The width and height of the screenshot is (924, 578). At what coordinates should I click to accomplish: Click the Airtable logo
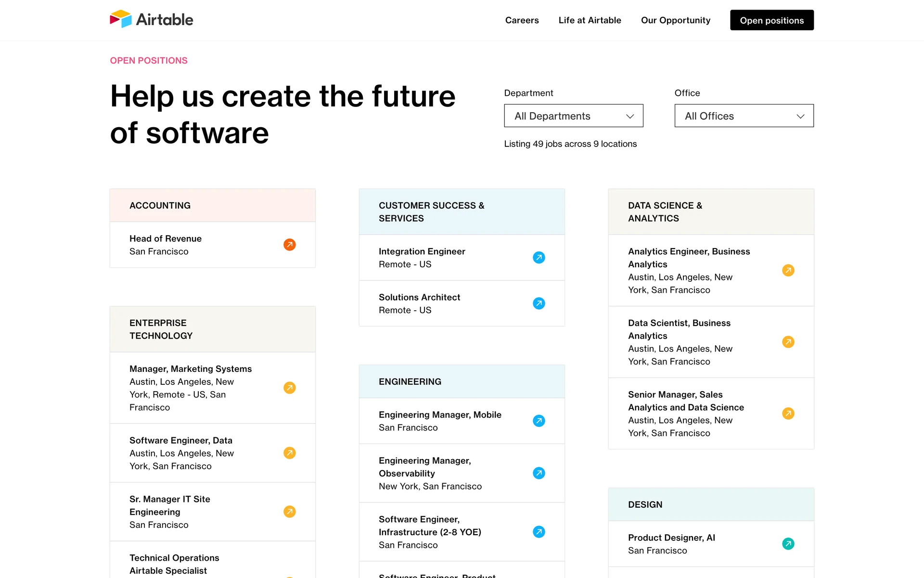point(151,20)
